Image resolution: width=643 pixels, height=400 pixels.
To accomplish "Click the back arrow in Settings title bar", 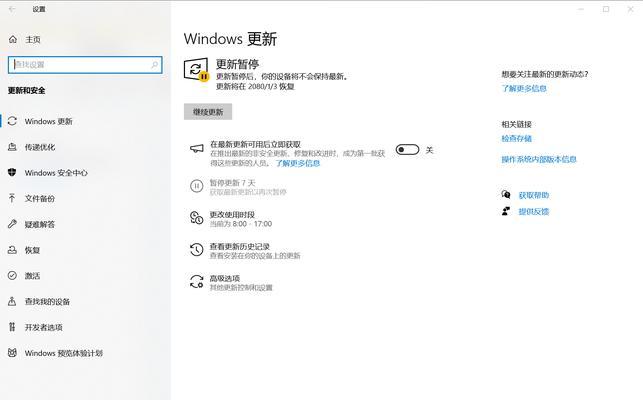I will click(x=12, y=9).
